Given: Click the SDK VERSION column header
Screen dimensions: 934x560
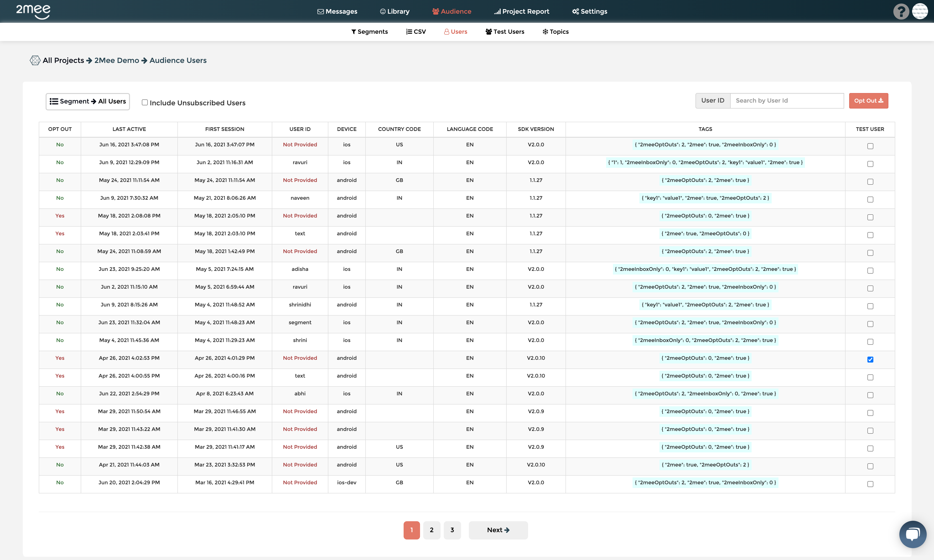Looking at the screenshot, I should [536, 129].
